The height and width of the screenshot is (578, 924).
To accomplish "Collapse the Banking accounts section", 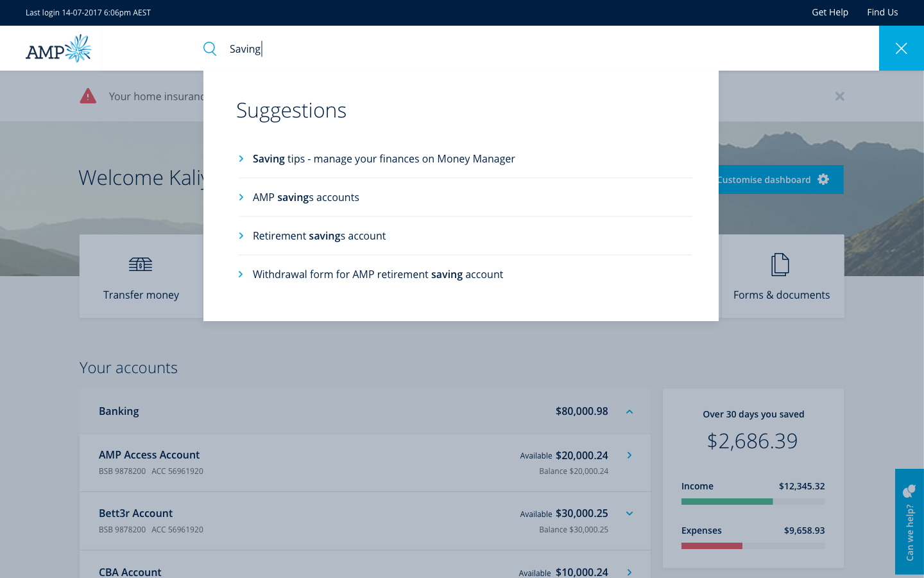I will click(629, 412).
